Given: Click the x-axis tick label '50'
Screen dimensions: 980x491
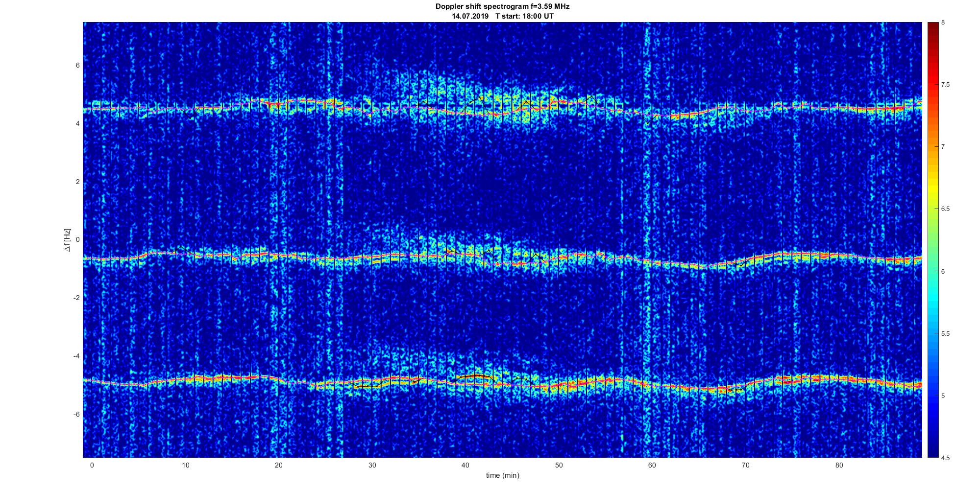Looking at the screenshot, I should (x=559, y=465).
